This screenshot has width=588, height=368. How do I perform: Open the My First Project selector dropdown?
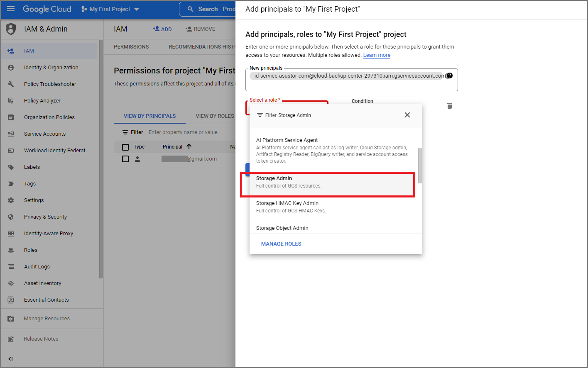110,9
